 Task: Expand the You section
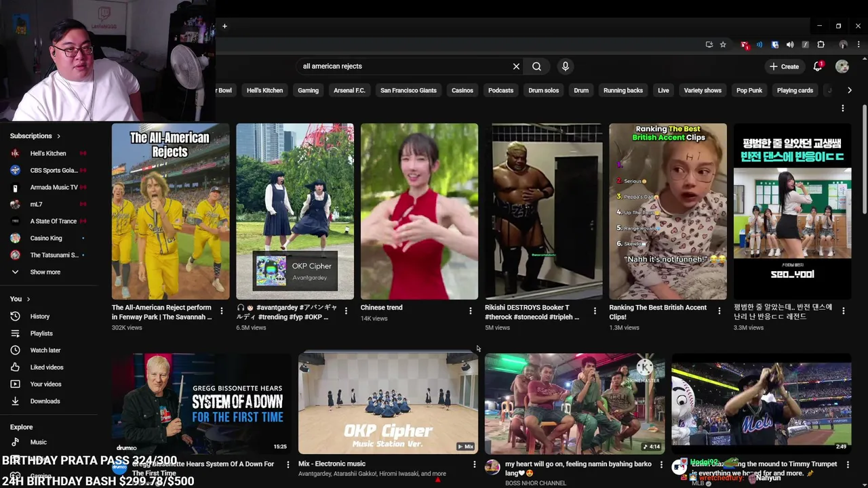pyautogui.click(x=20, y=299)
